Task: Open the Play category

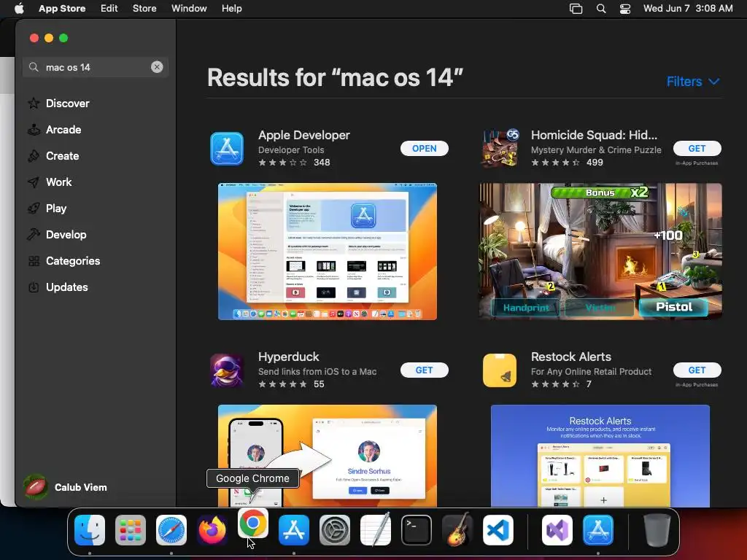Action: coord(55,208)
